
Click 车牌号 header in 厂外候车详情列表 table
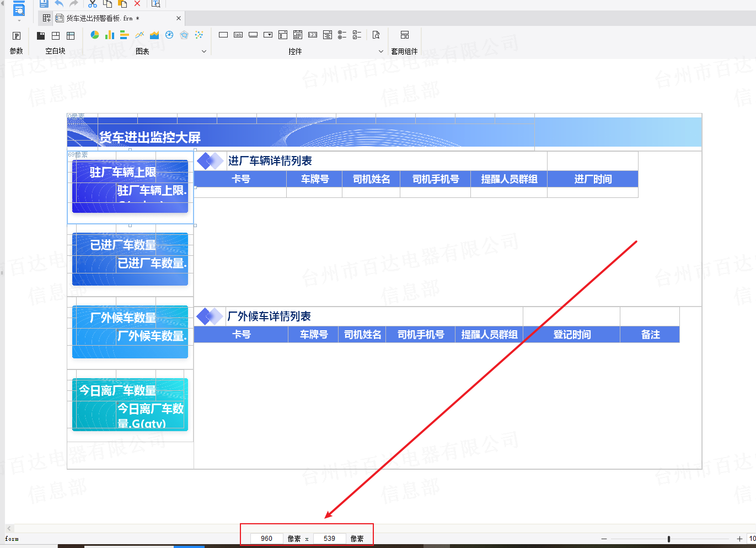click(314, 335)
